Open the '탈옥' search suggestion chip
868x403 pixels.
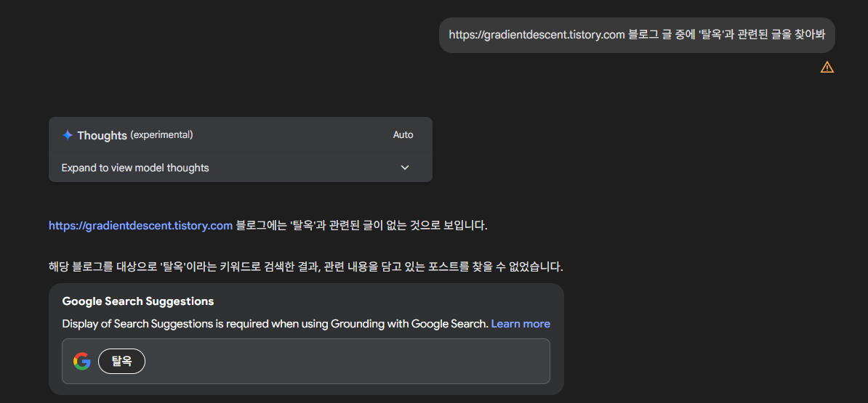122,361
